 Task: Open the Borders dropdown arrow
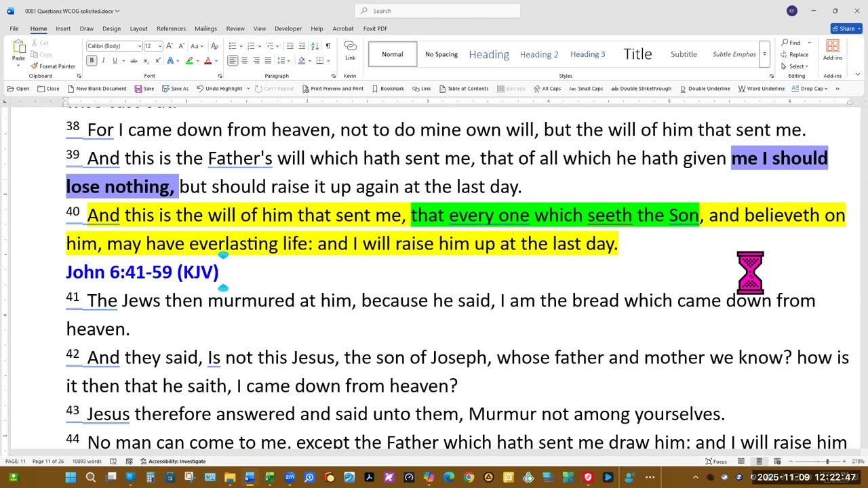(x=328, y=61)
